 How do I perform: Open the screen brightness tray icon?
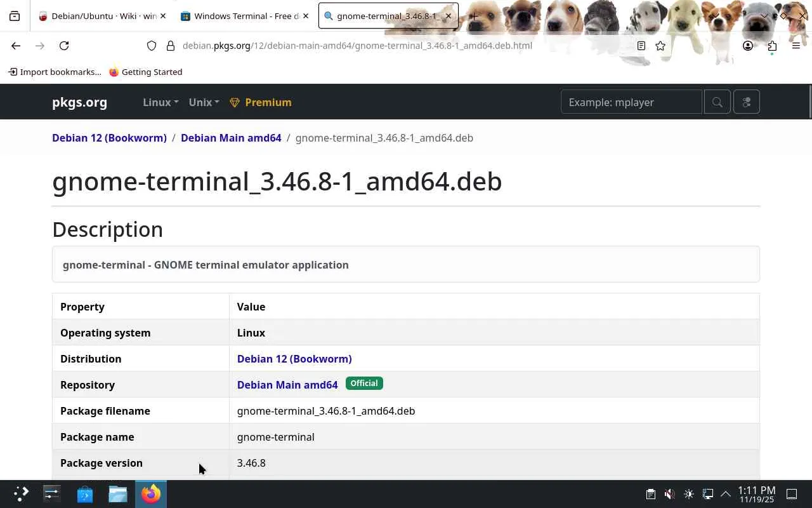click(689, 494)
